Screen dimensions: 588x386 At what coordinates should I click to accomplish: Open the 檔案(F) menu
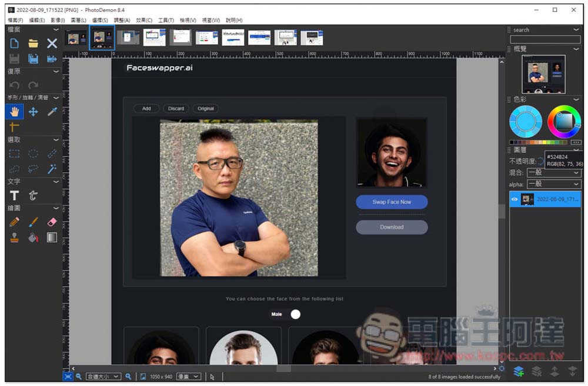pos(15,20)
